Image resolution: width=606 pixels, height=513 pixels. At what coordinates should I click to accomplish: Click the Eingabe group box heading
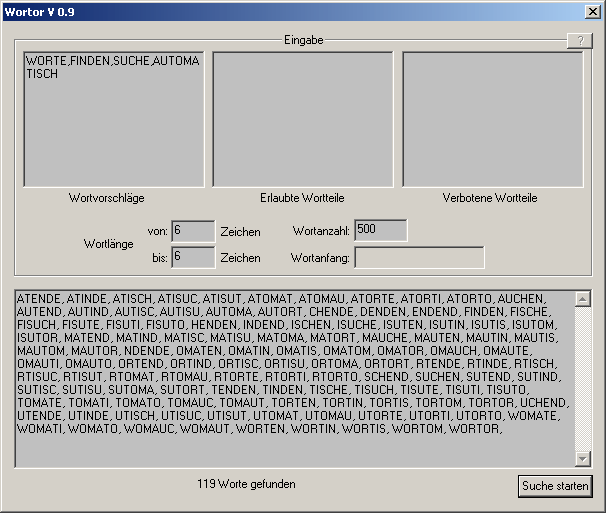303,39
